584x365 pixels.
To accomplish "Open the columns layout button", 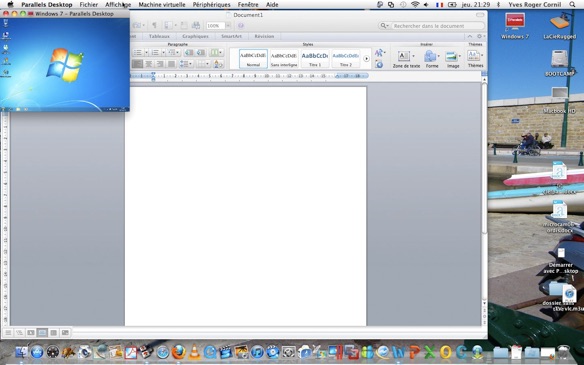I will coord(216,53).
